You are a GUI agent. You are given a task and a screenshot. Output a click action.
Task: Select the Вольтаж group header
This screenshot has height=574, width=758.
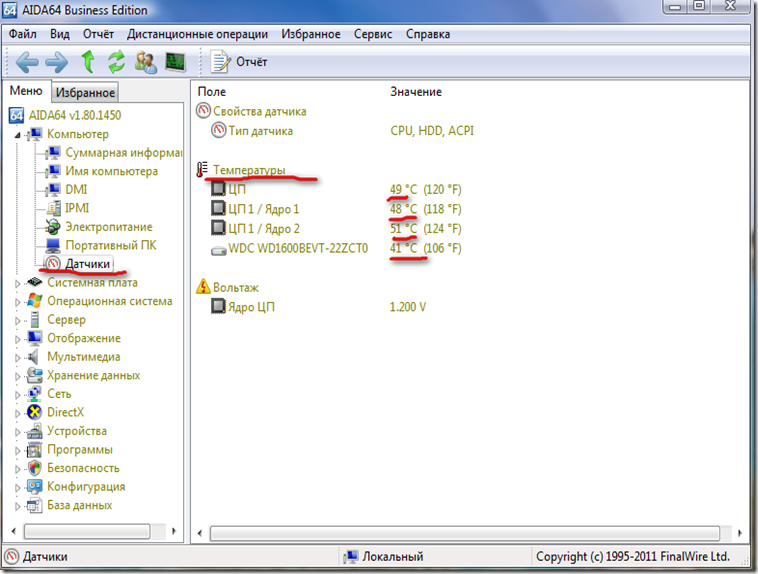coord(227,287)
